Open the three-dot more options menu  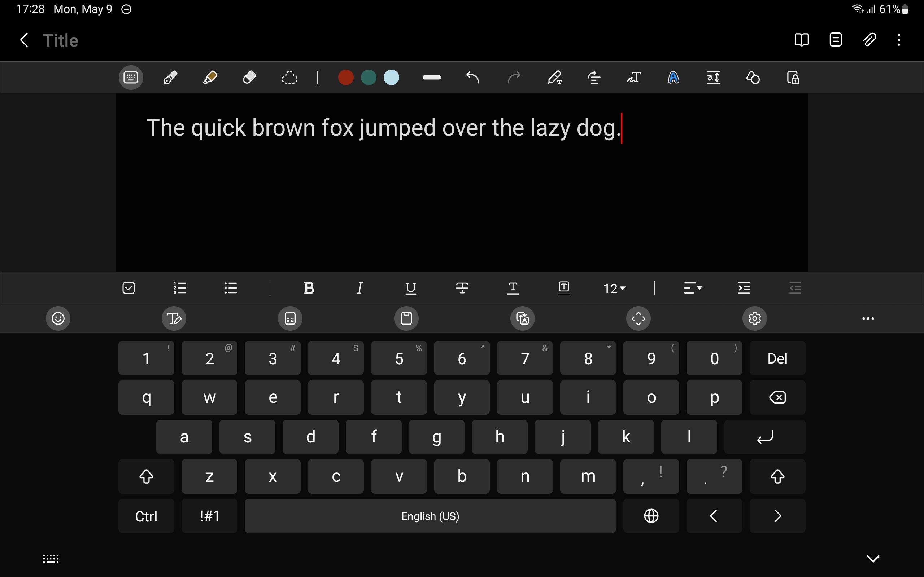(x=899, y=40)
